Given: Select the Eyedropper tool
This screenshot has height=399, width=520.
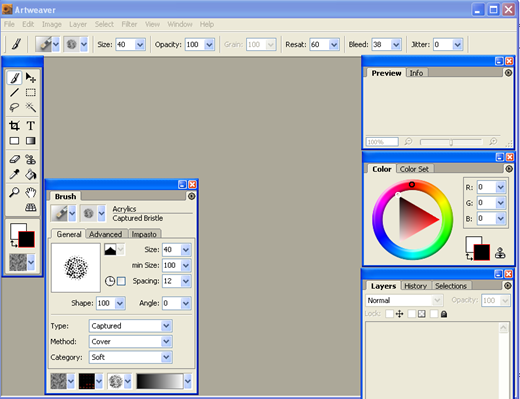Looking at the screenshot, I should tap(14, 174).
